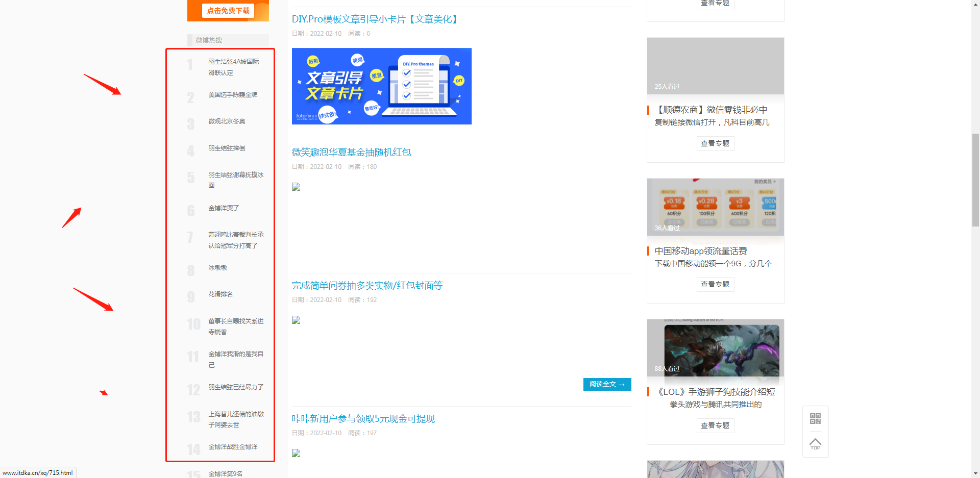980x478 pixels.
Task: Click hot search 董事长自曝找关系进寺烧香
Action: click(236, 326)
